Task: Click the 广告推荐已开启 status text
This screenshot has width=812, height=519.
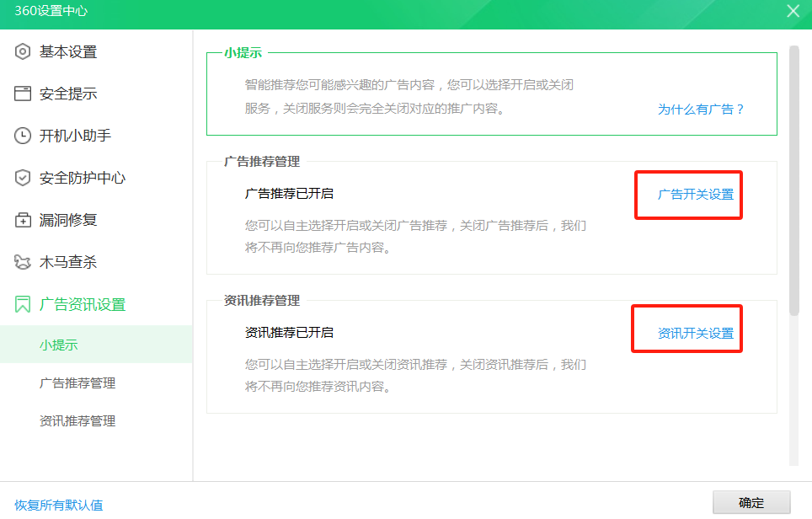Action: point(289,194)
